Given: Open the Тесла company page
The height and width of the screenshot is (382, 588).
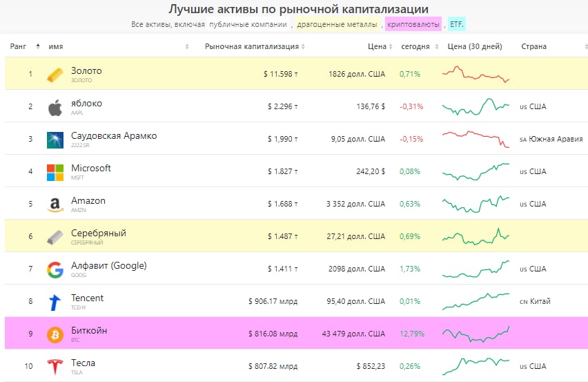Looking at the screenshot, I should [83, 363].
